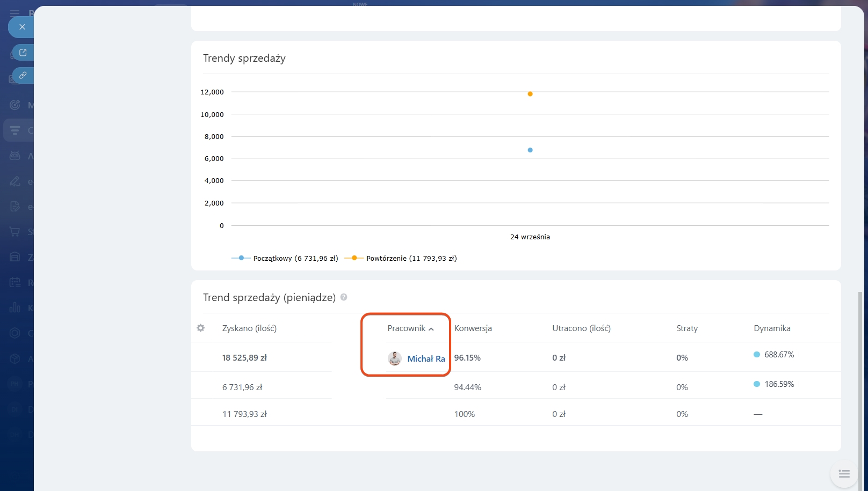Click the table settings gear icon
The width and height of the screenshot is (868, 491).
coord(200,328)
